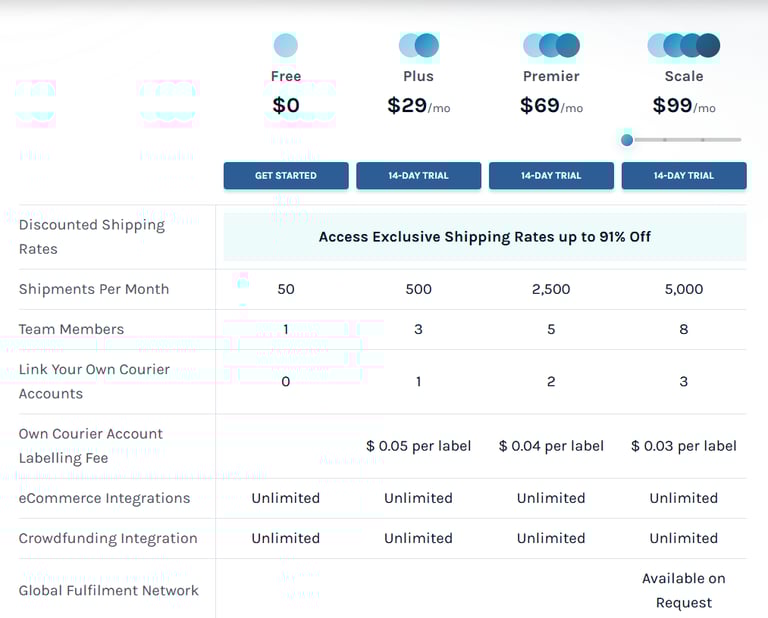Click the Free plan single-circle icon
This screenshot has height=618, width=768.
coord(285,45)
